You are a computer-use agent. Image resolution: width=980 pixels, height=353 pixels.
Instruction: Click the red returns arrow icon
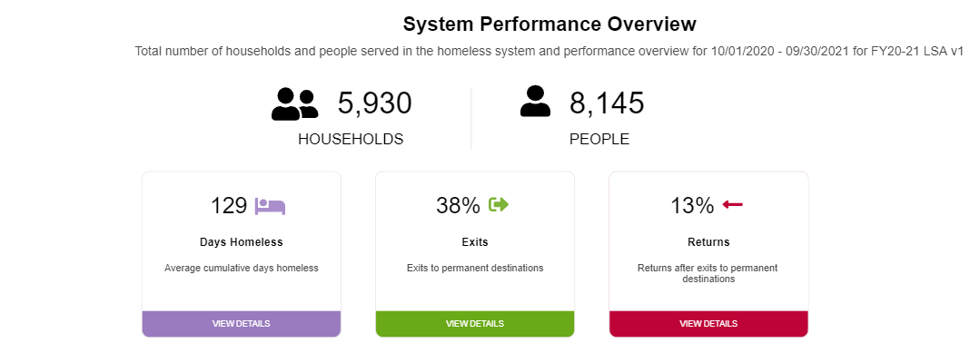coord(732,204)
